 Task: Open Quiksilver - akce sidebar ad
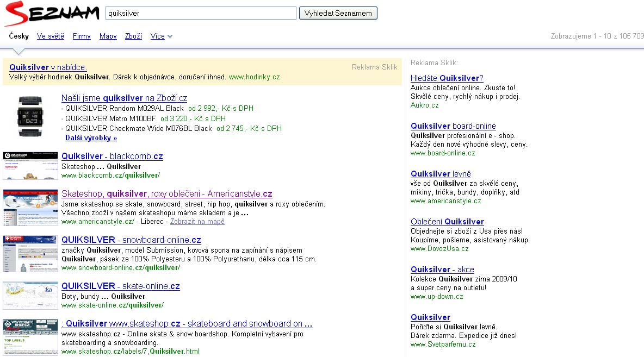(x=442, y=270)
